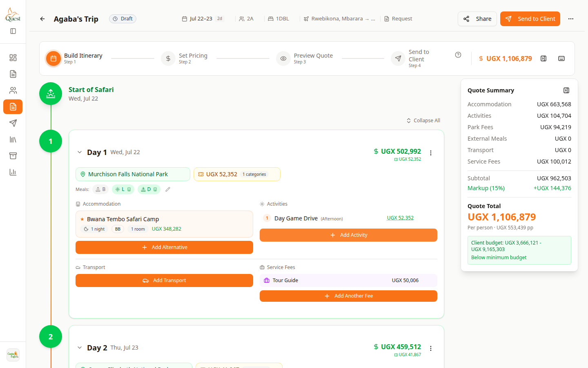The height and width of the screenshot is (368, 588).
Task: Click the Add Activity button
Action: point(348,235)
